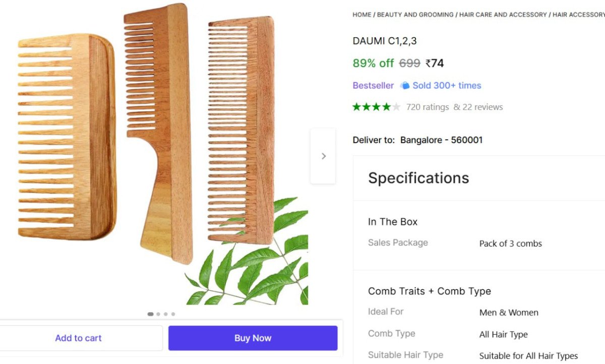Select the first active carousel indicator
Viewport: 605px width, 364px height.
tap(150, 314)
